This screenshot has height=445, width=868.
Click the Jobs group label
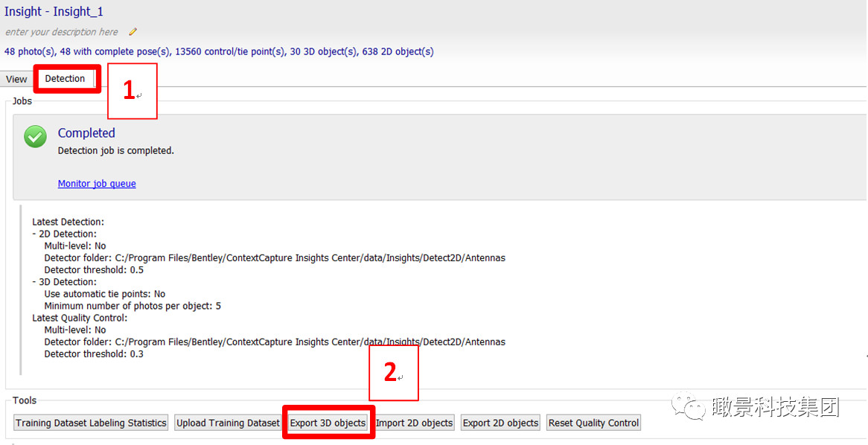[22, 101]
